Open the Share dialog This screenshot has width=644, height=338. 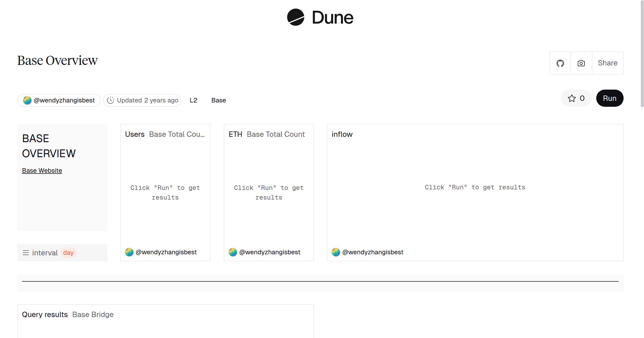608,63
